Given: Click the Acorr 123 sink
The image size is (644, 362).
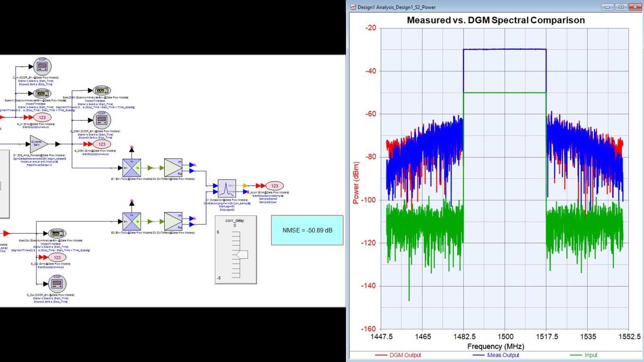Looking at the screenshot, I should coord(275,185).
